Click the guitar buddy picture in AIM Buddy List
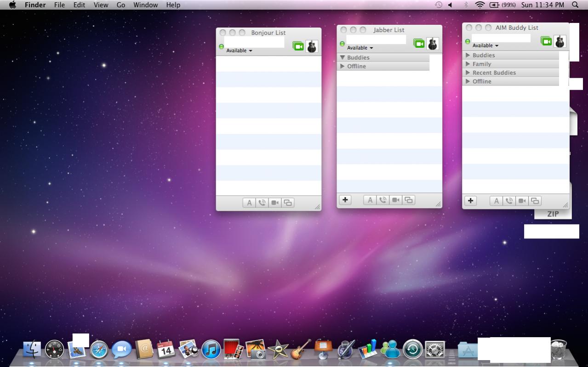 [559, 41]
